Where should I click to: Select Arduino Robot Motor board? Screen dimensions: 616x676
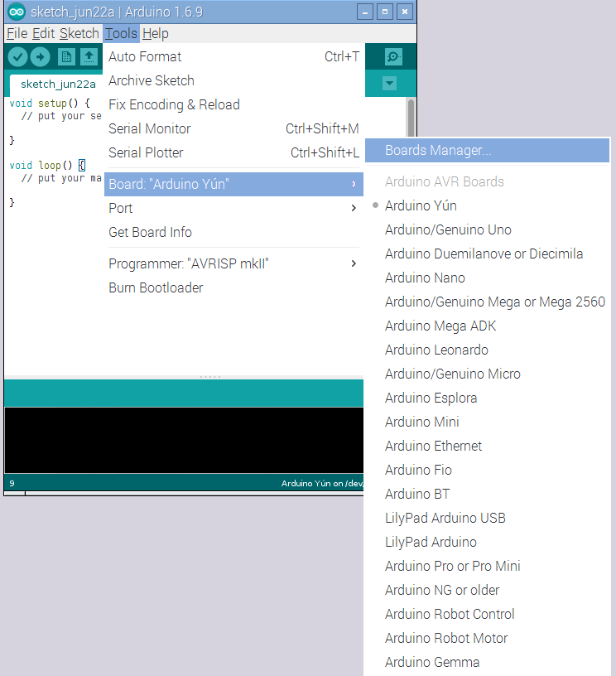(x=487, y=638)
